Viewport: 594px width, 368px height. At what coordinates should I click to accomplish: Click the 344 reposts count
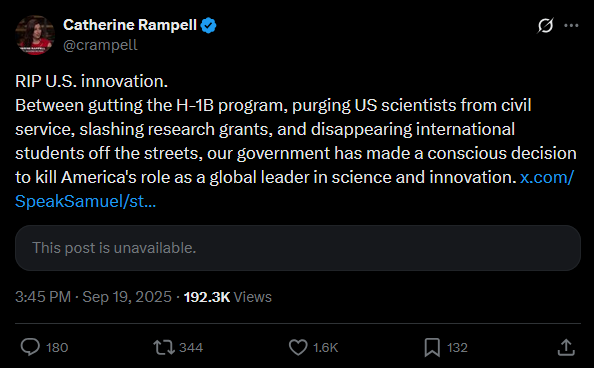click(191, 348)
